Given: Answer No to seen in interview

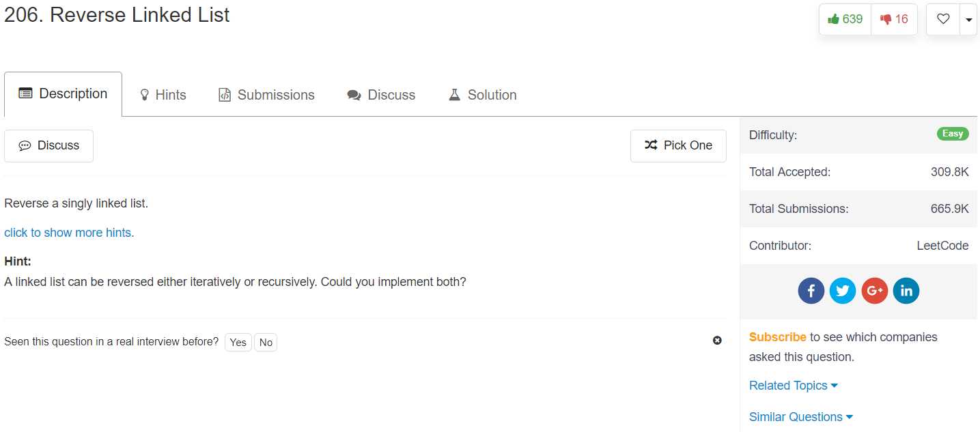Looking at the screenshot, I should [x=266, y=342].
